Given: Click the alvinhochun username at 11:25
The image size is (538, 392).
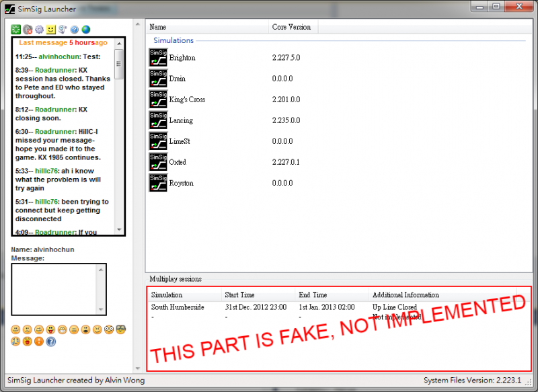Looking at the screenshot, I should click(59, 56).
